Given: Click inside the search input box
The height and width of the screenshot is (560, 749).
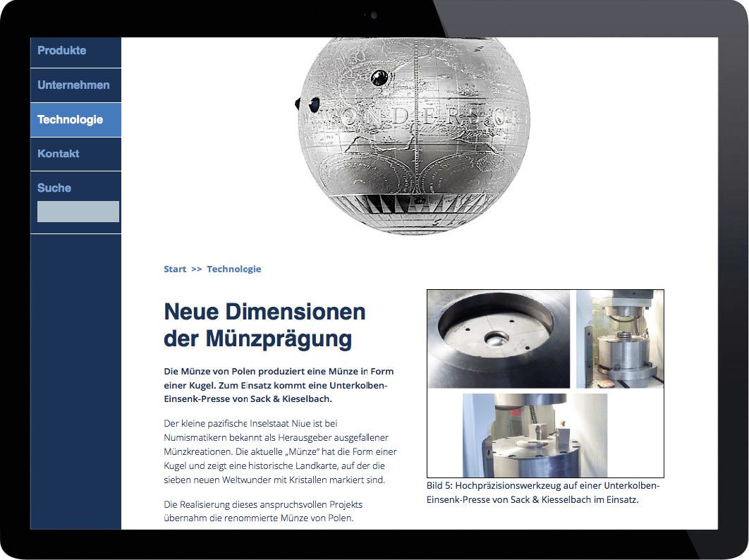Looking at the screenshot, I should [78, 211].
